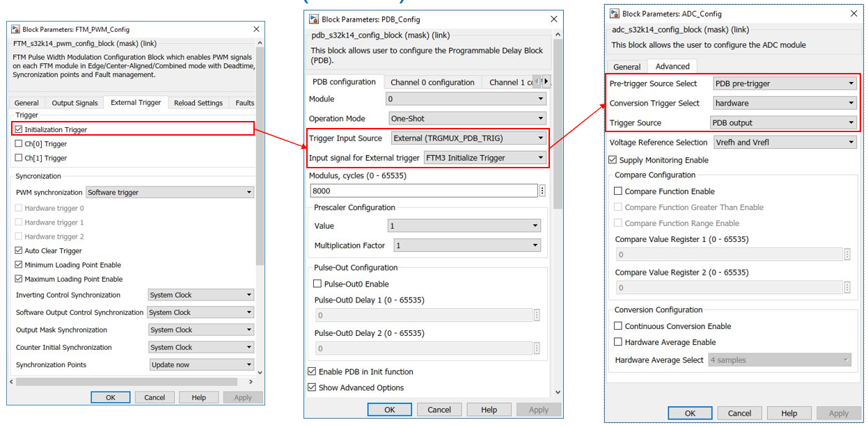Click the tab scroll arrow beside Channel 1 tab

click(546, 81)
